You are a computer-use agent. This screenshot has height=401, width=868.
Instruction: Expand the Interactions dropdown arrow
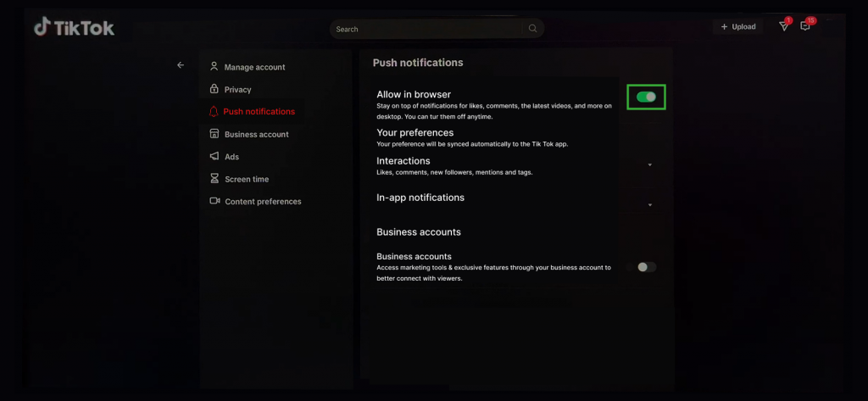[x=650, y=165]
